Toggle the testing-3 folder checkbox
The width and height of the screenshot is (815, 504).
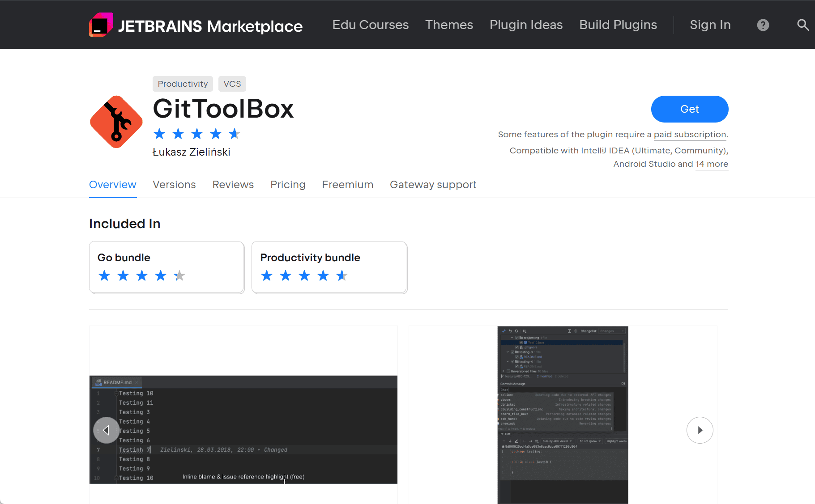[513, 352]
